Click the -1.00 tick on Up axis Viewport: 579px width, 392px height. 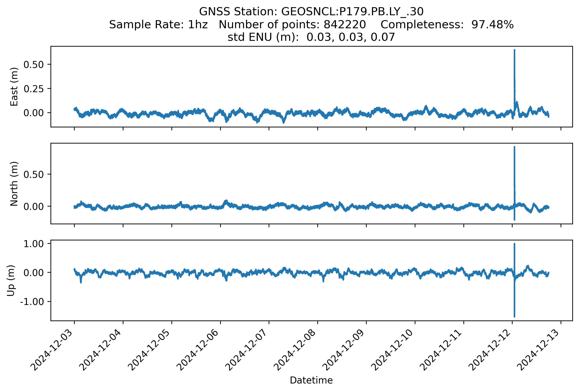tap(32, 302)
